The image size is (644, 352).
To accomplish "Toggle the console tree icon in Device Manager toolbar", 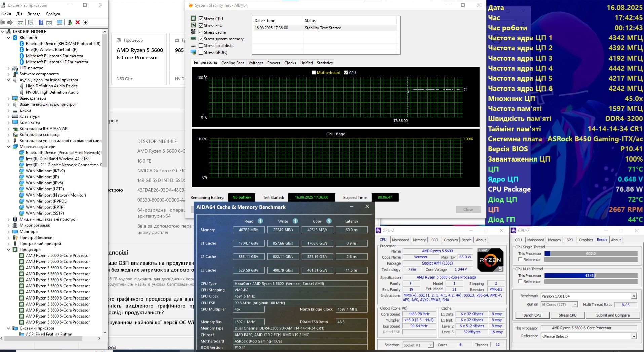I will [21, 22].
